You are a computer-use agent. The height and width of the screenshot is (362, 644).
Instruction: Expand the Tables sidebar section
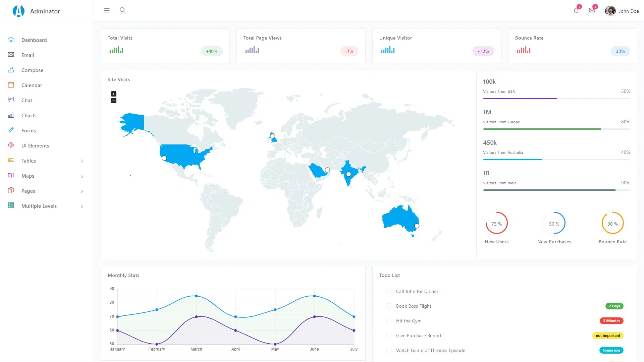[82, 161]
